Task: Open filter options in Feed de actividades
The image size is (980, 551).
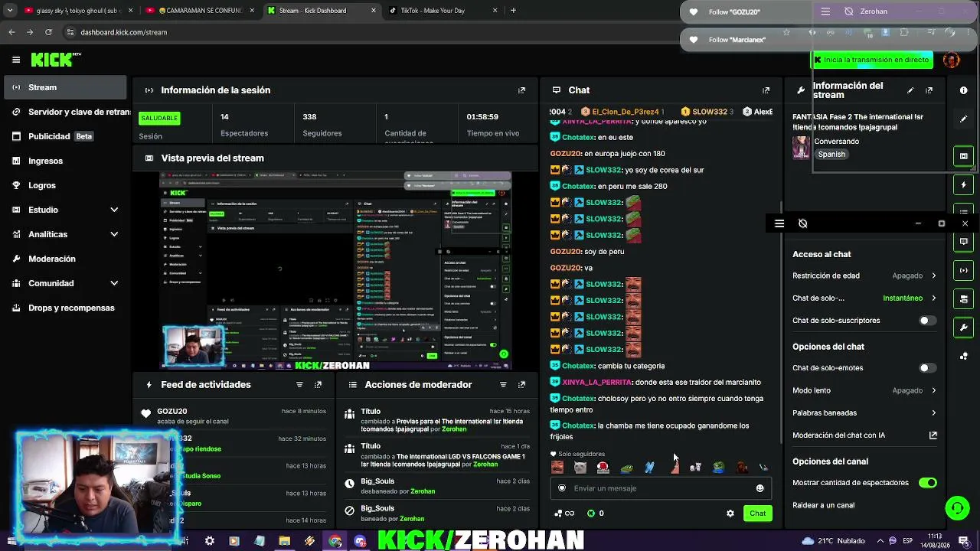Action: point(299,385)
